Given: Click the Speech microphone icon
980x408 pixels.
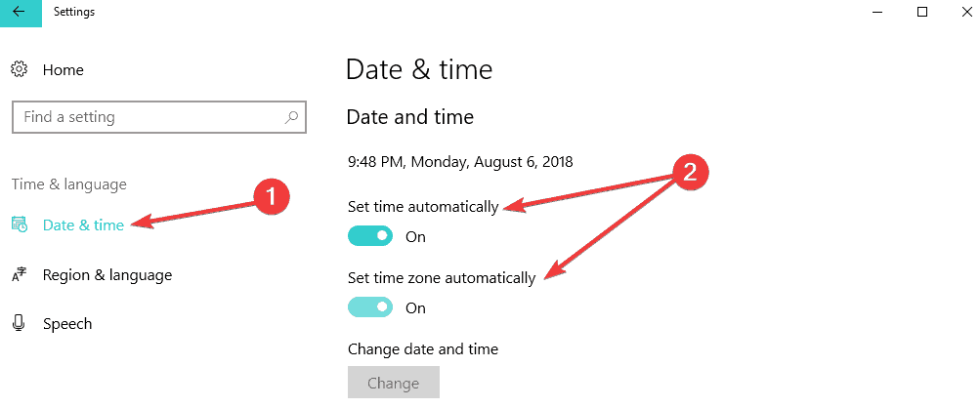Looking at the screenshot, I should click(x=20, y=324).
